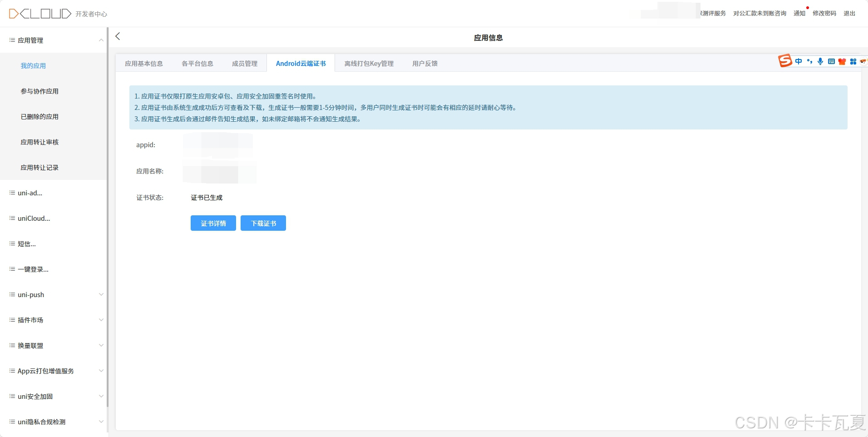The image size is (868, 437).
Task: Collapse the 应用管理 section
Action: [101, 40]
